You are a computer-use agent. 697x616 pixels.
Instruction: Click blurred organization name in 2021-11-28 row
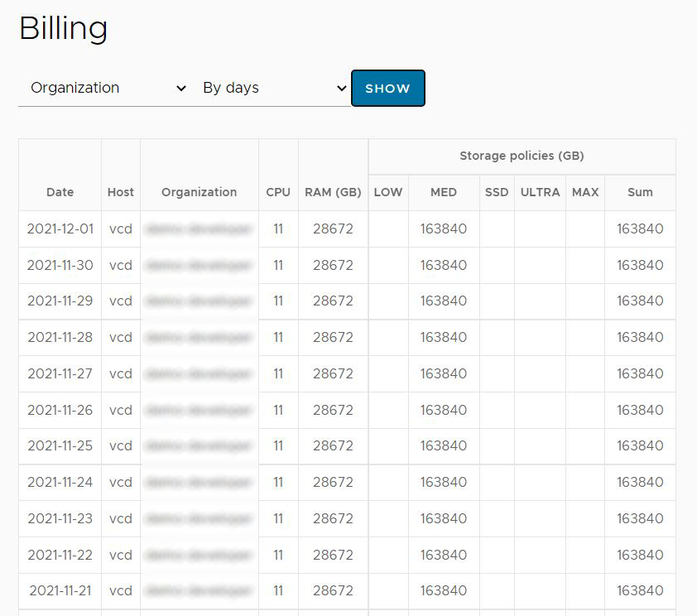tap(199, 337)
